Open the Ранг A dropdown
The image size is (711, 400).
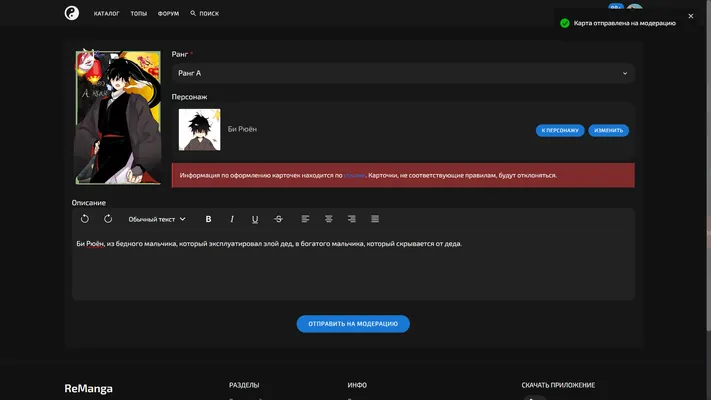point(403,73)
